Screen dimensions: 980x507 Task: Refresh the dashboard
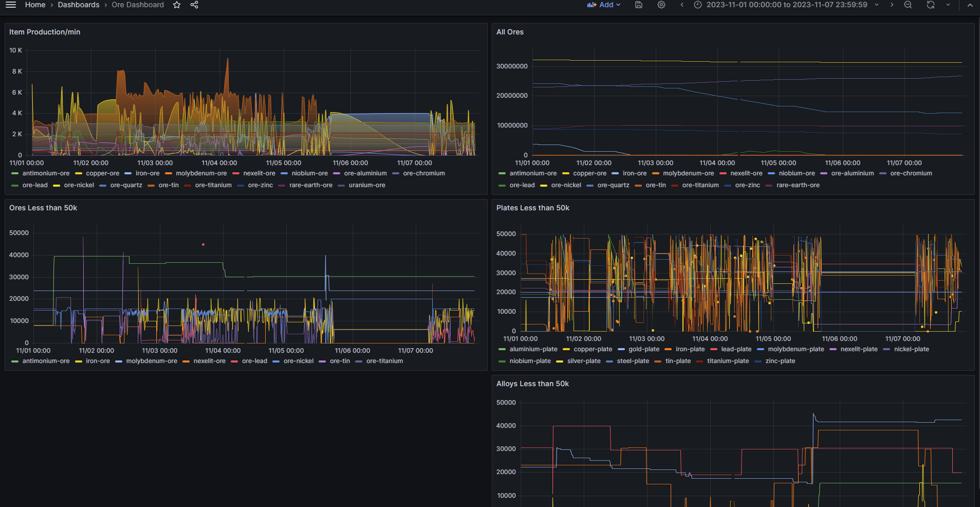click(931, 5)
